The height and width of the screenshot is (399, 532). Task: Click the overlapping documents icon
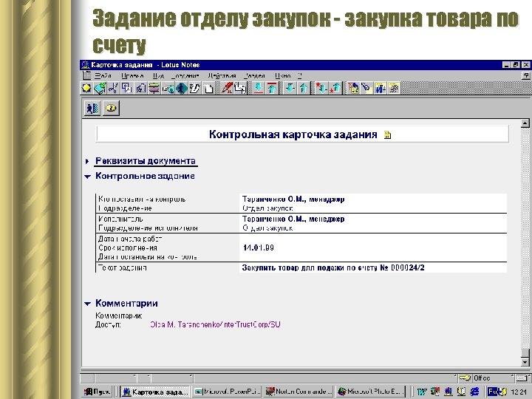tap(240, 88)
